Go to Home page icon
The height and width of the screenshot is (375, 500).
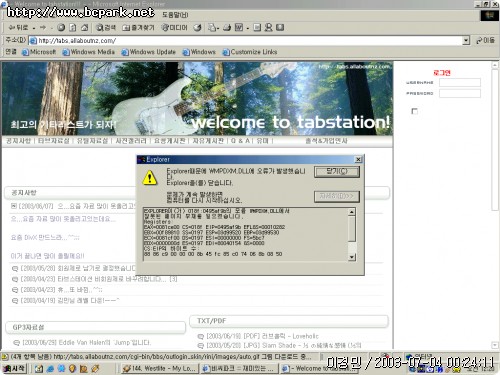tap(84, 28)
